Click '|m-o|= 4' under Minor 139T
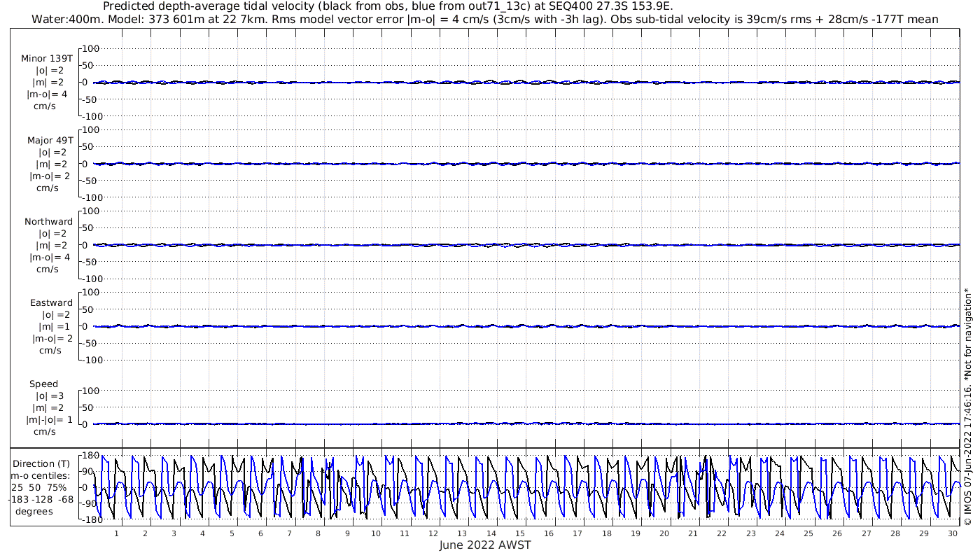This screenshot has width=980, height=560. click(x=47, y=94)
